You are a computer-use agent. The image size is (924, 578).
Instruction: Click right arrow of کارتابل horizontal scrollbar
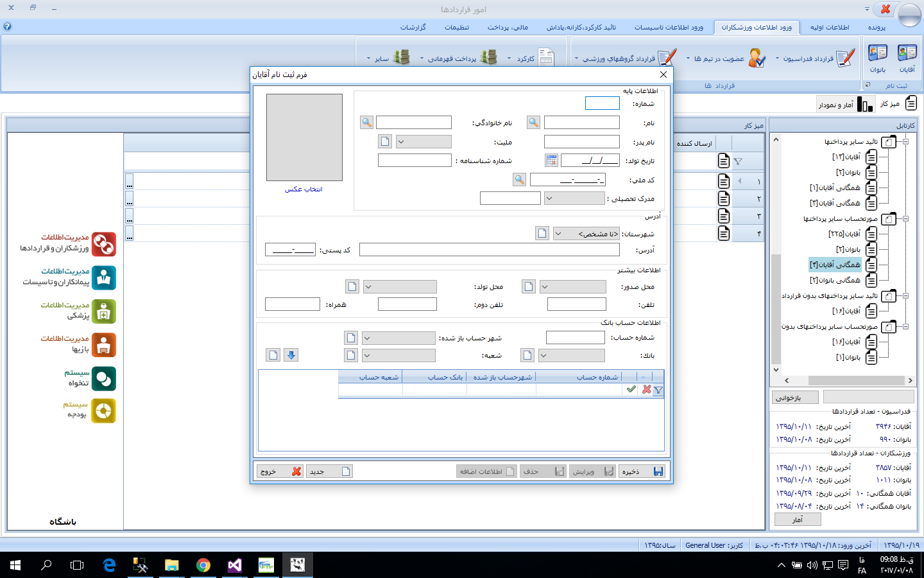(x=910, y=380)
